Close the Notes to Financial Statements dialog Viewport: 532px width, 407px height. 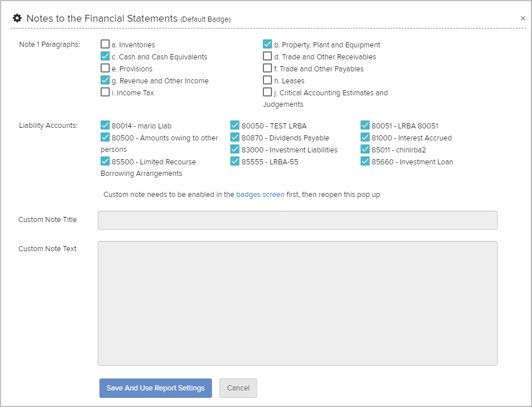[x=522, y=18]
